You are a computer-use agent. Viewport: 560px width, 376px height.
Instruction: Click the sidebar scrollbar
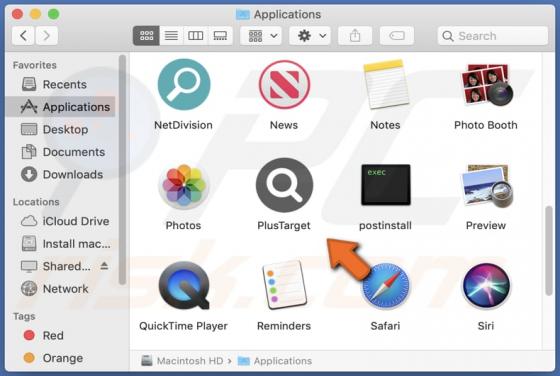pos(122,170)
